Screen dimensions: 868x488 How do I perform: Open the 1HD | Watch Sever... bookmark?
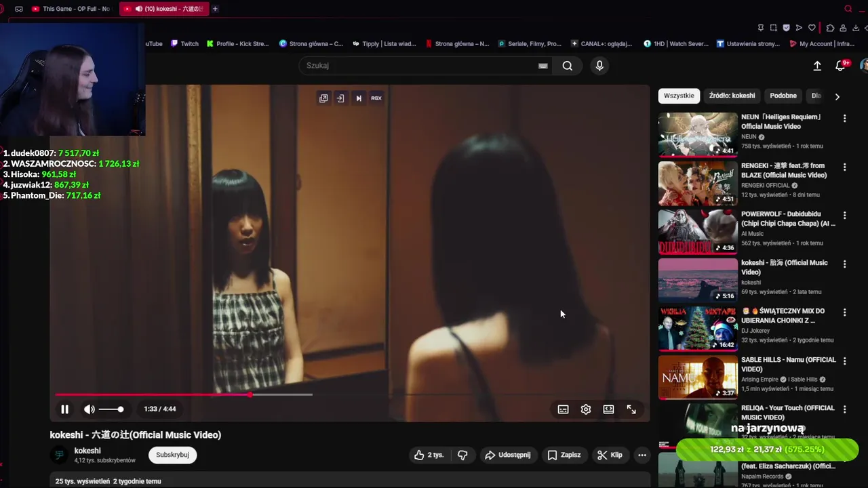click(x=676, y=43)
